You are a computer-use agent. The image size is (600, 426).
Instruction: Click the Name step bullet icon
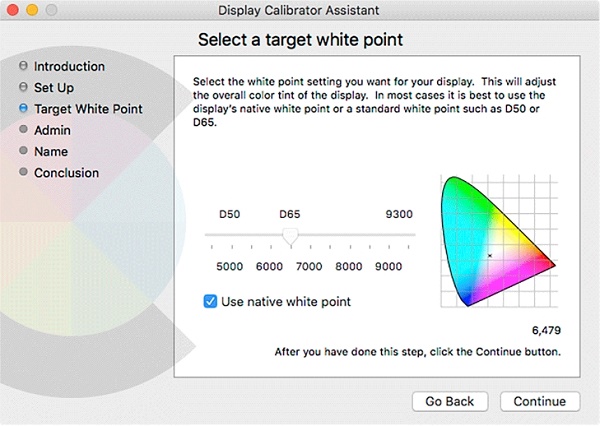point(23,150)
